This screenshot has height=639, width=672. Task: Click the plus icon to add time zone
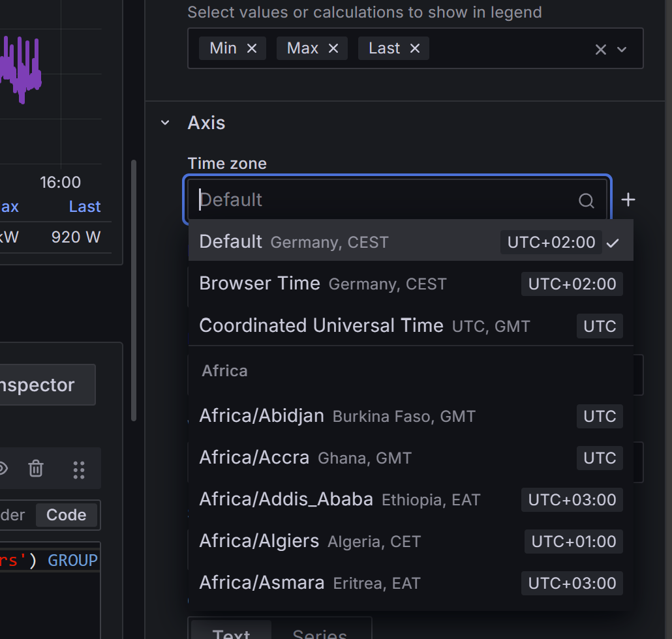[x=628, y=200]
